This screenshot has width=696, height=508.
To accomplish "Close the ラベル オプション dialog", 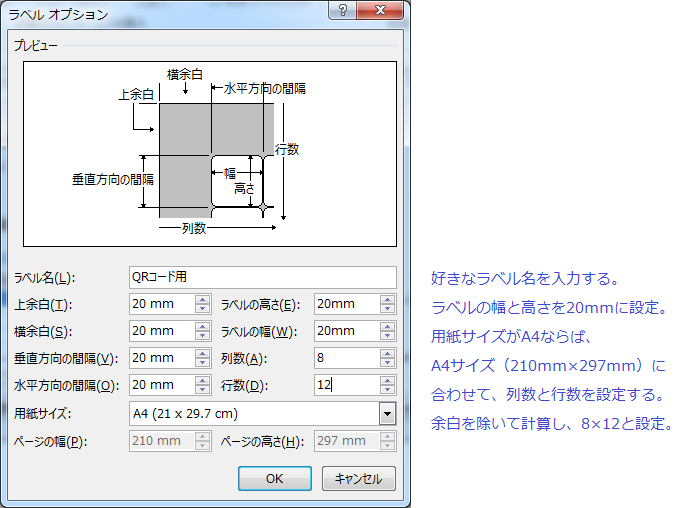I will coord(380,10).
